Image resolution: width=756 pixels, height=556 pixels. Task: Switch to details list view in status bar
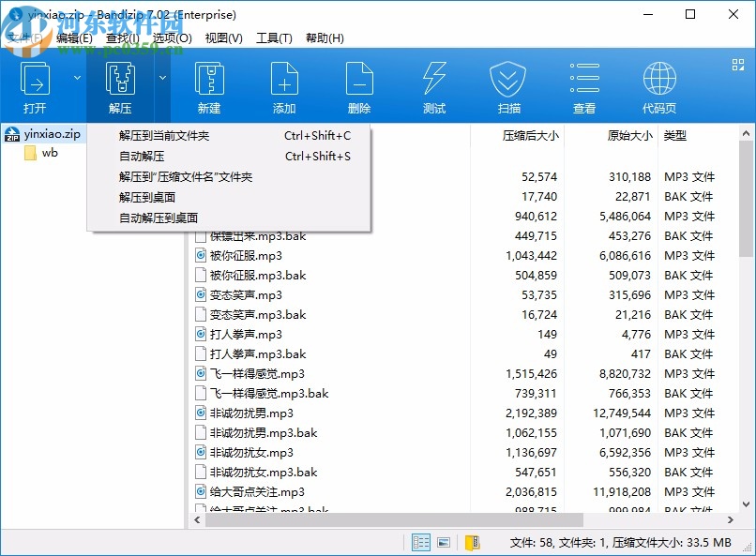coord(421,542)
